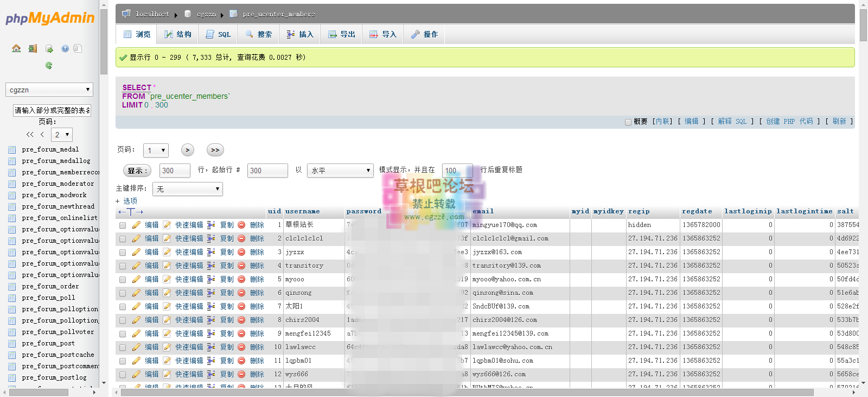Click the table name filter input field

tap(52, 110)
